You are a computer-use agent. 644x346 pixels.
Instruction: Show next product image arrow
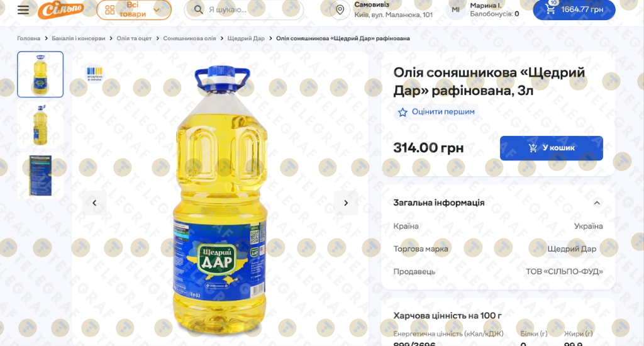(346, 203)
